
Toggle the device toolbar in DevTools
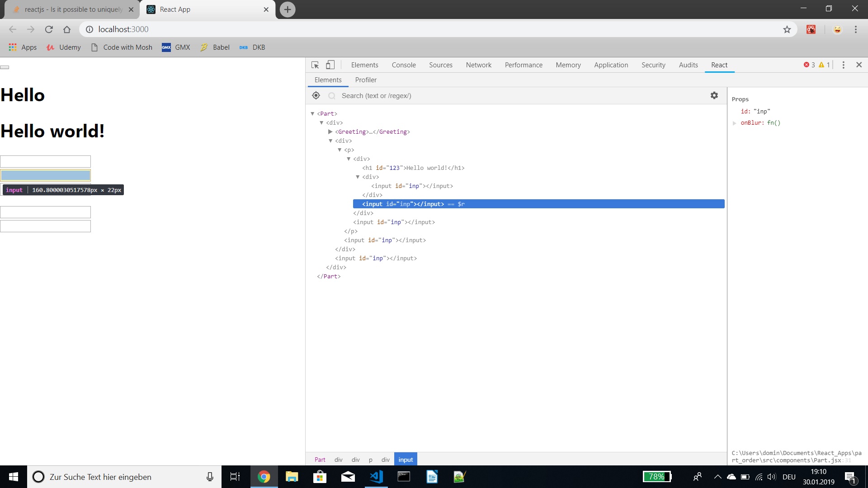(x=330, y=65)
